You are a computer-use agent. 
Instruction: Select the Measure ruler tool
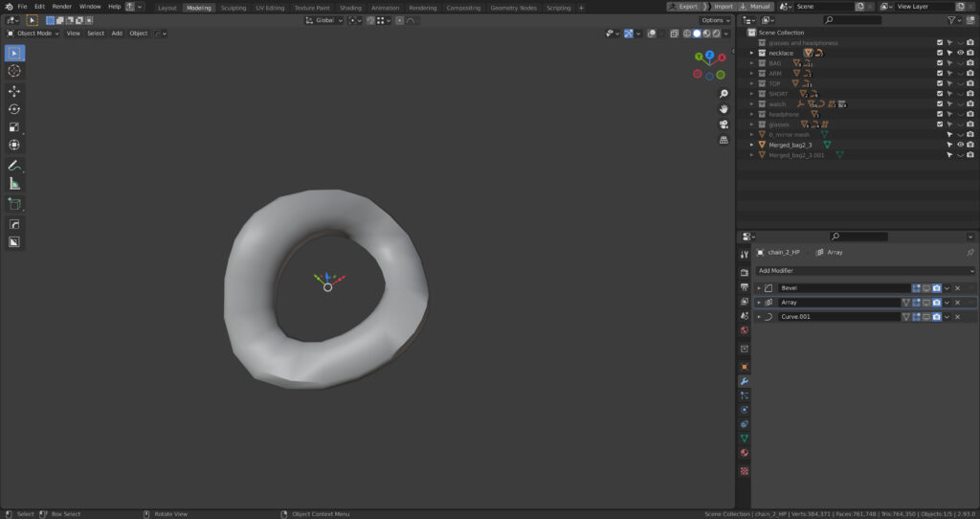tap(14, 183)
